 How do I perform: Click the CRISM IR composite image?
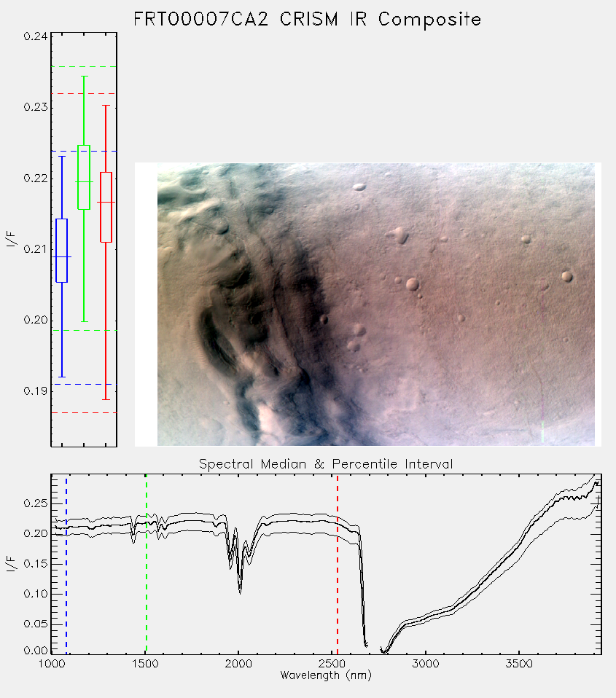click(x=376, y=305)
